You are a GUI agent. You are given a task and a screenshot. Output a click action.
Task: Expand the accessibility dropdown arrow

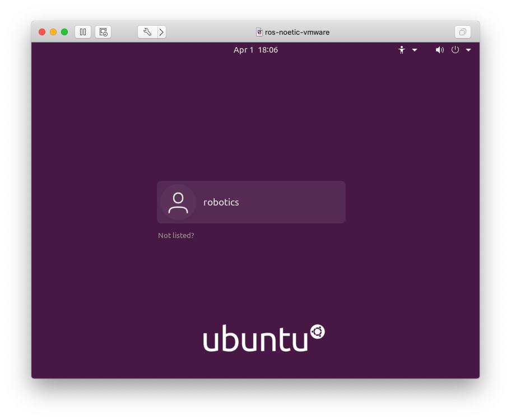[414, 50]
